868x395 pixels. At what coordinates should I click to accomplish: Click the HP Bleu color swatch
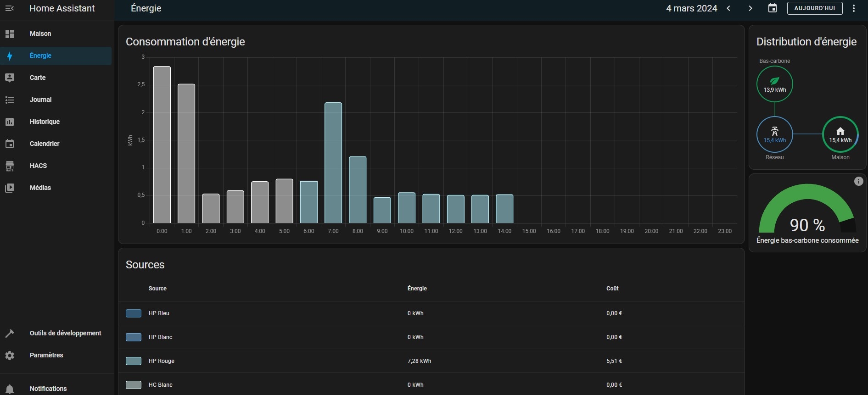click(x=134, y=313)
